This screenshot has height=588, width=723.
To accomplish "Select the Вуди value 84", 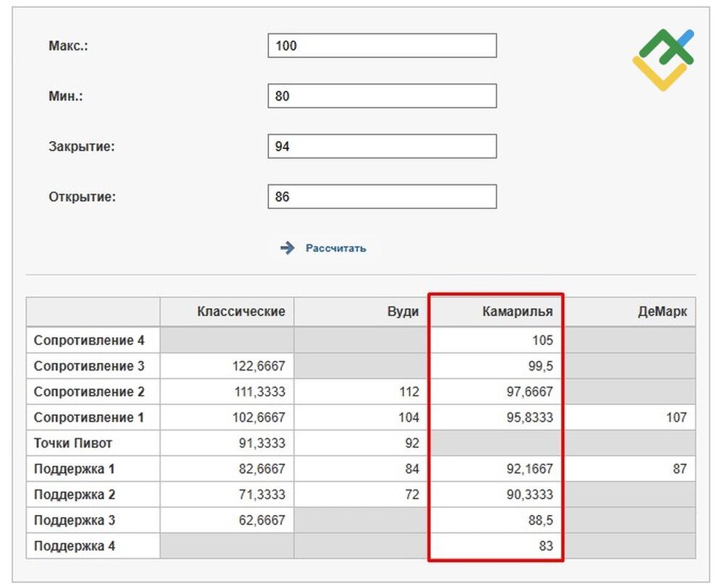I will click(x=412, y=469).
